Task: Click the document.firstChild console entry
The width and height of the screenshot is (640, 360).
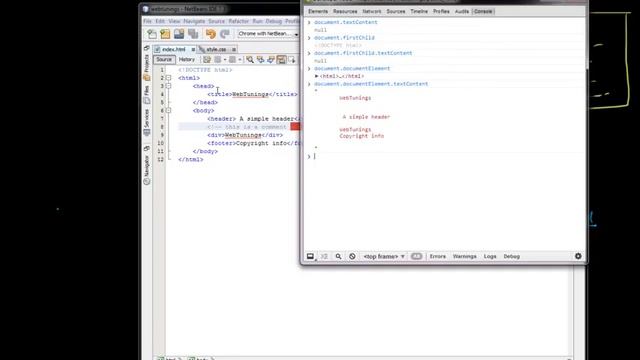Action: (344, 38)
